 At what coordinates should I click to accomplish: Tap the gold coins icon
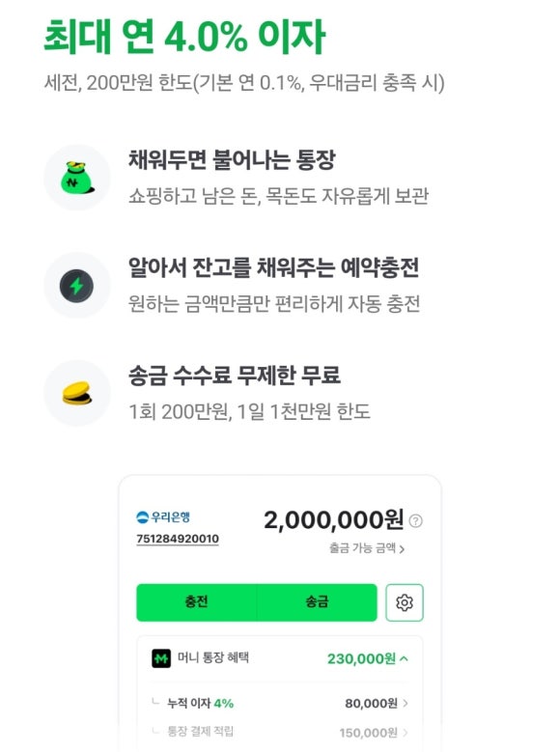(x=77, y=393)
